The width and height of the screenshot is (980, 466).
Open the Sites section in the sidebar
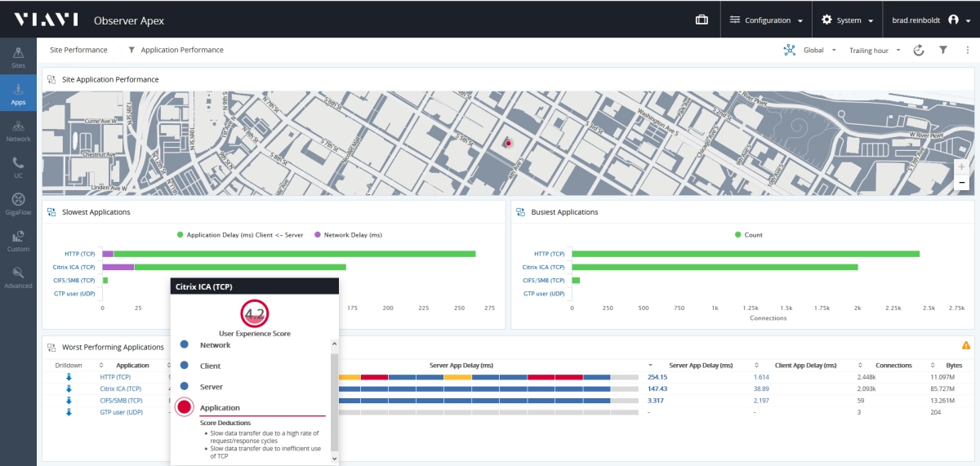tap(18, 57)
